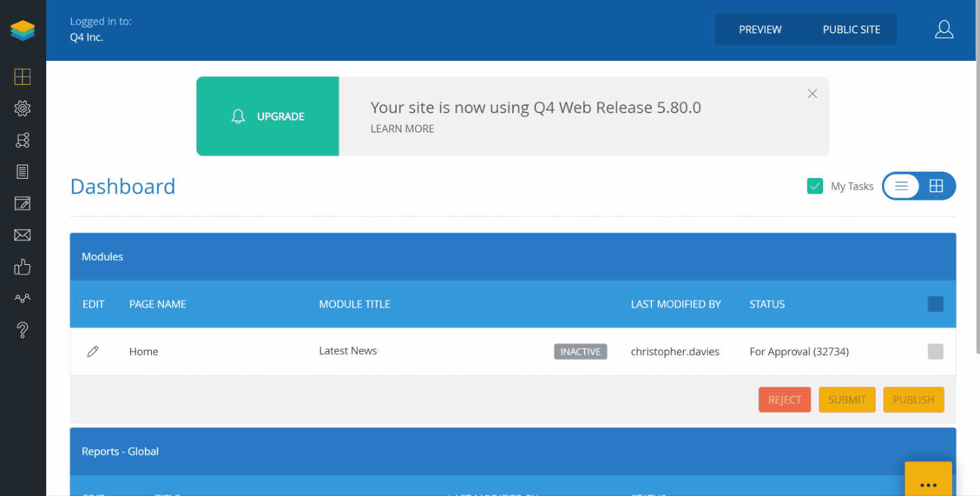Open the user profile icon

click(944, 29)
